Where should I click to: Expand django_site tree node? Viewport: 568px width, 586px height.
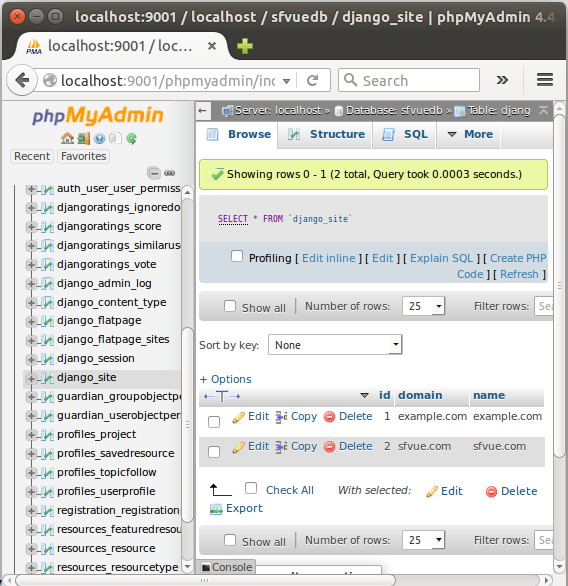31,378
